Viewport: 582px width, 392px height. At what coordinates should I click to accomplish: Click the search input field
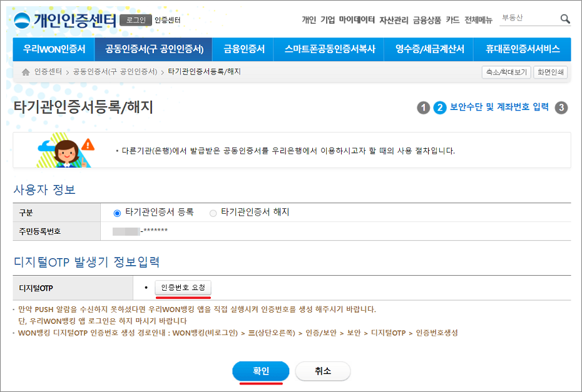(529, 18)
